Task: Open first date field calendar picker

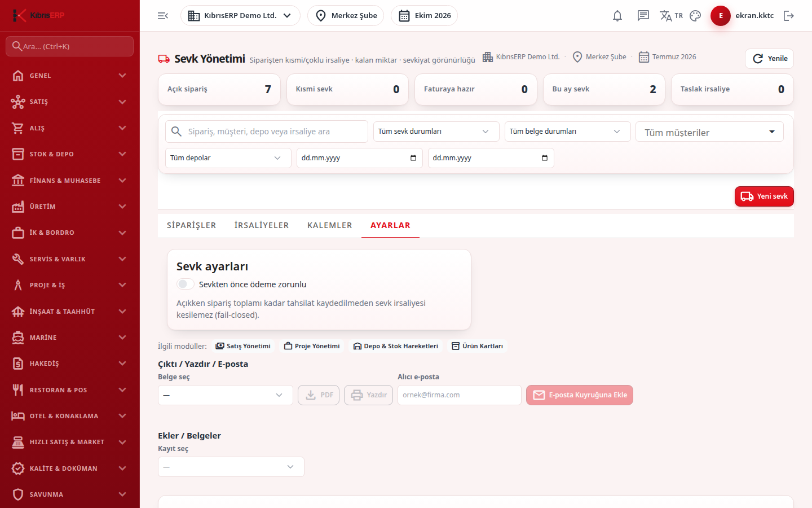Action: pos(413,158)
